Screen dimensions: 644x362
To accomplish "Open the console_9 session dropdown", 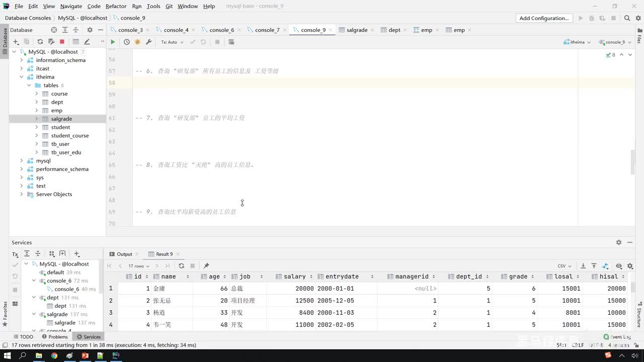I will [614, 42].
